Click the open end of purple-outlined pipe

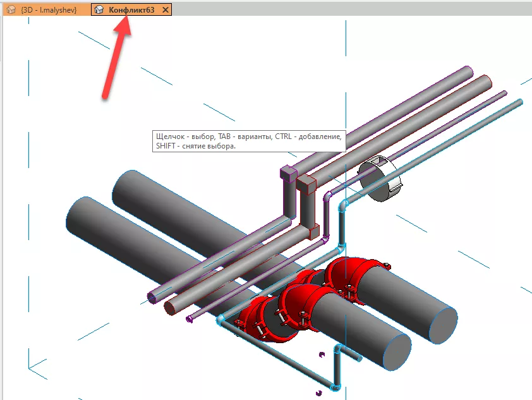point(152,297)
